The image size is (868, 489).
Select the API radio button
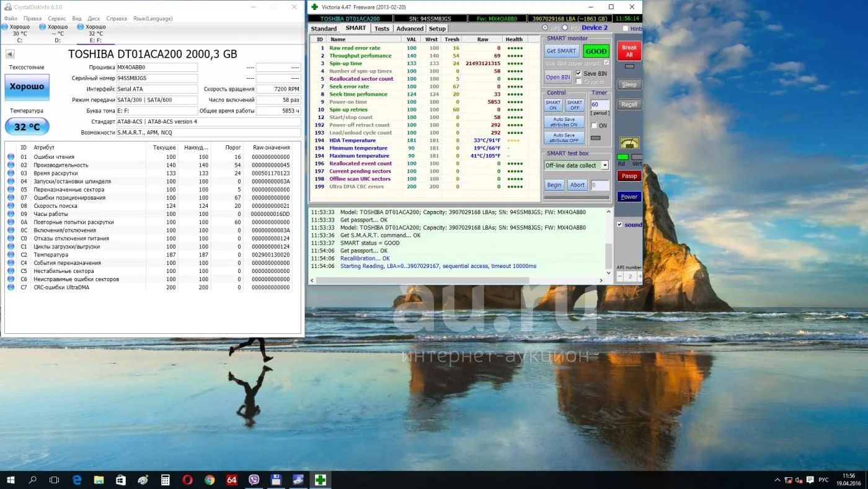[545, 28]
